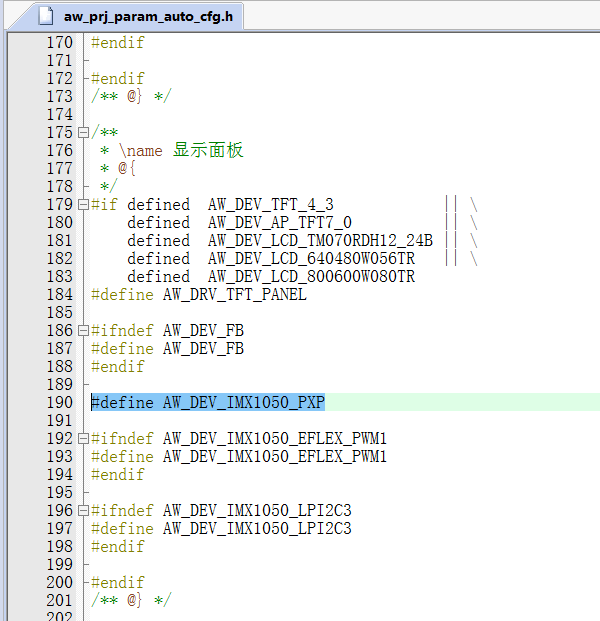This screenshot has width=600, height=621.
Task: Click '#define AW_DRV_TFT_PANEL' on line 184
Action: pos(199,295)
